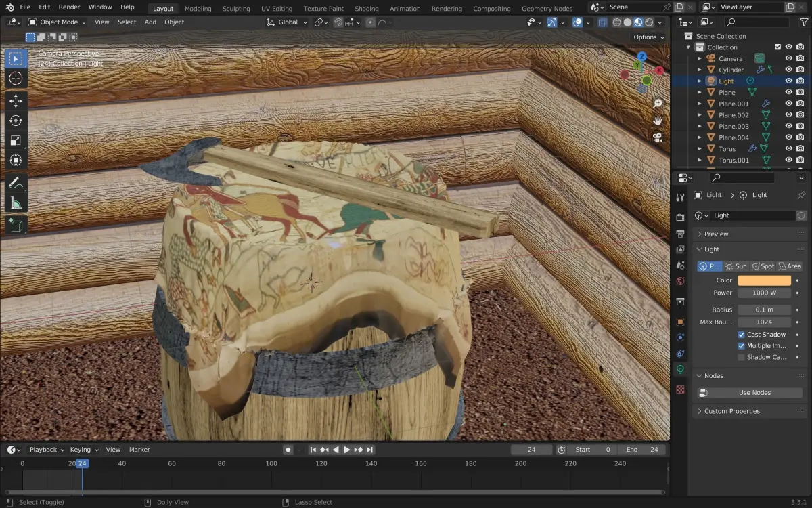Select the Measure tool
Viewport: 812px width, 508px height.
click(16, 203)
